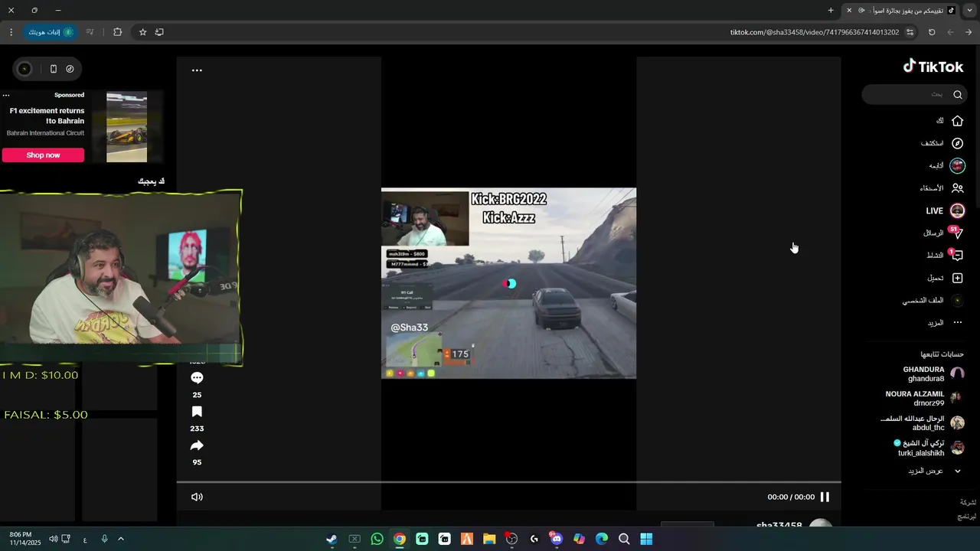Open the LIVE section
The width and height of the screenshot is (980, 551).
946,210
